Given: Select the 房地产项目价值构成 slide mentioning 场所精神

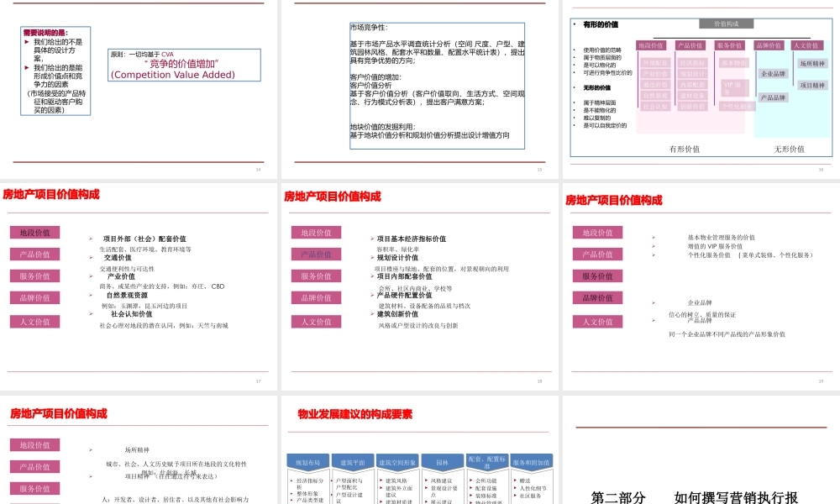Looking at the screenshot, I should click(x=139, y=450).
